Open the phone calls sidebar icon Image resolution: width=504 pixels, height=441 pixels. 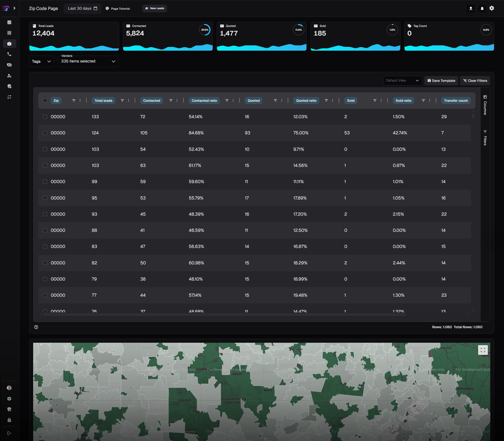click(x=9, y=54)
